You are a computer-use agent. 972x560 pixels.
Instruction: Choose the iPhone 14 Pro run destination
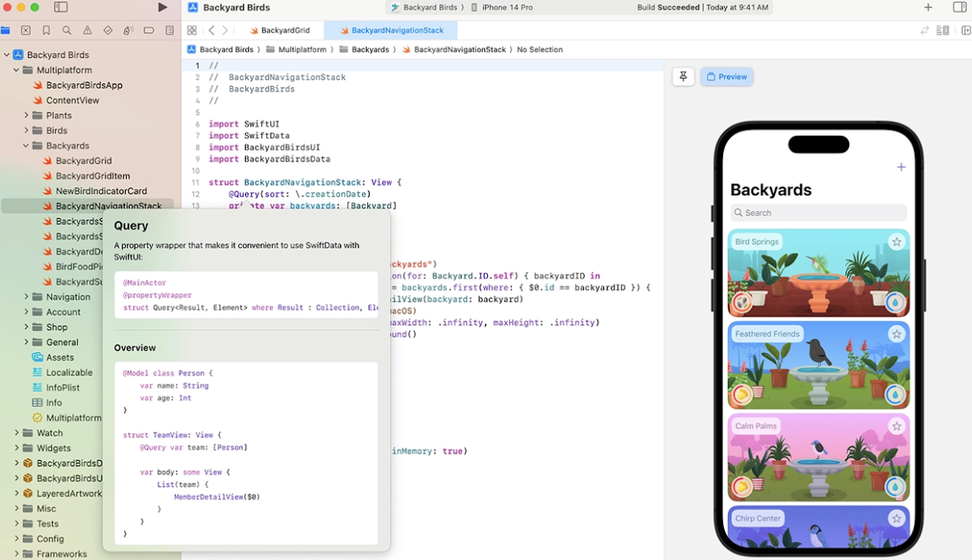pyautogui.click(x=502, y=8)
